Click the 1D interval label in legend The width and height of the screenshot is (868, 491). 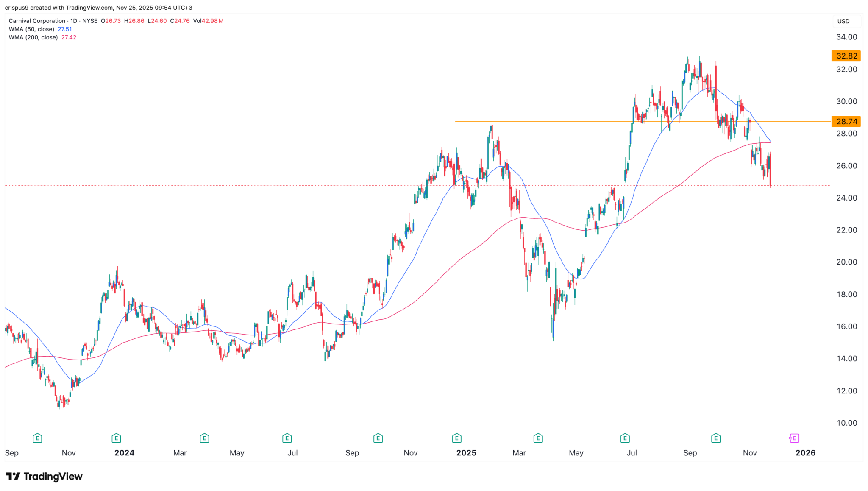point(74,21)
